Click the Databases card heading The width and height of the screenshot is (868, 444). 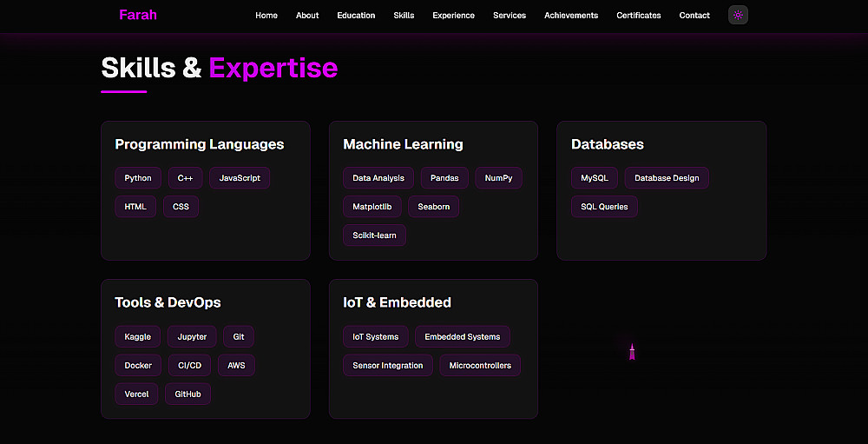pos(608,144)
